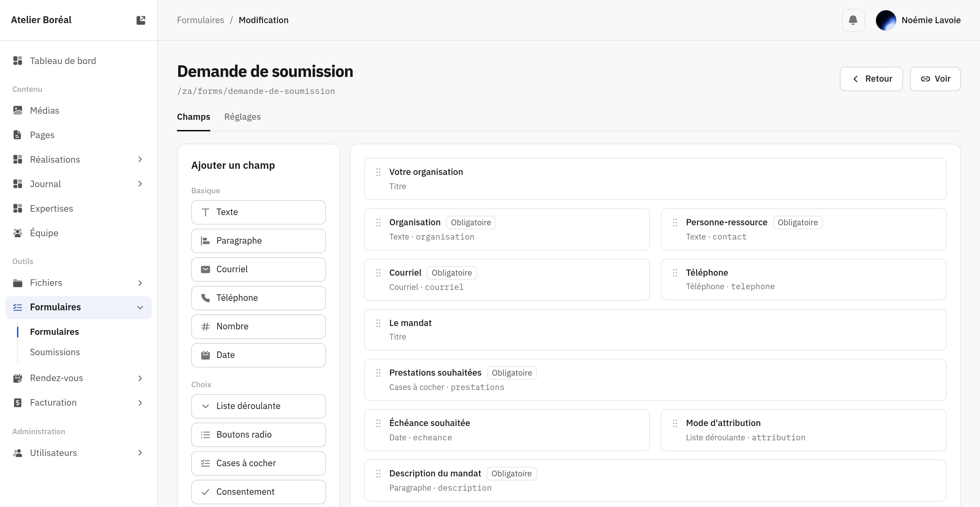Add a Liste déroulante field

tap(258, 406)
